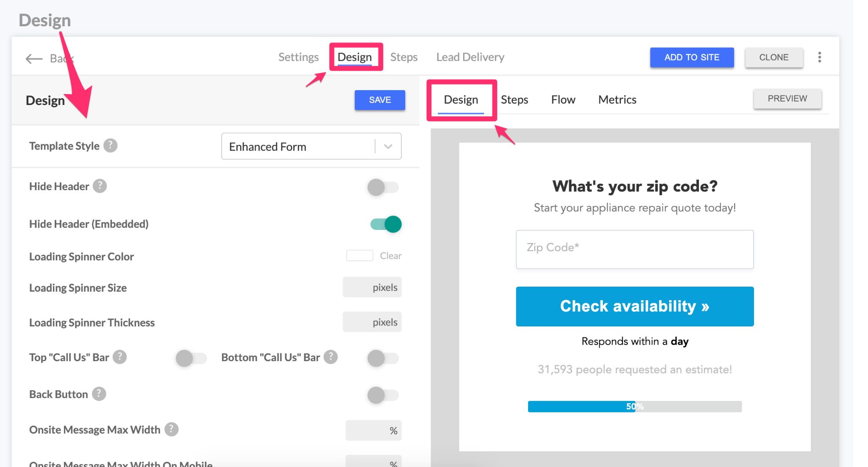
Task: Open the Loading Spinner Color swatch
Action: click(359, 256)
